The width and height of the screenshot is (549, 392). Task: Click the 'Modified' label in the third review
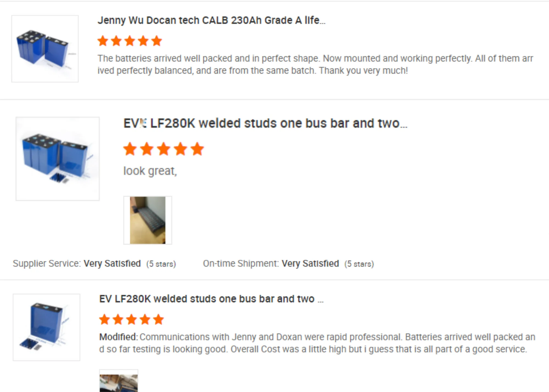118,337
